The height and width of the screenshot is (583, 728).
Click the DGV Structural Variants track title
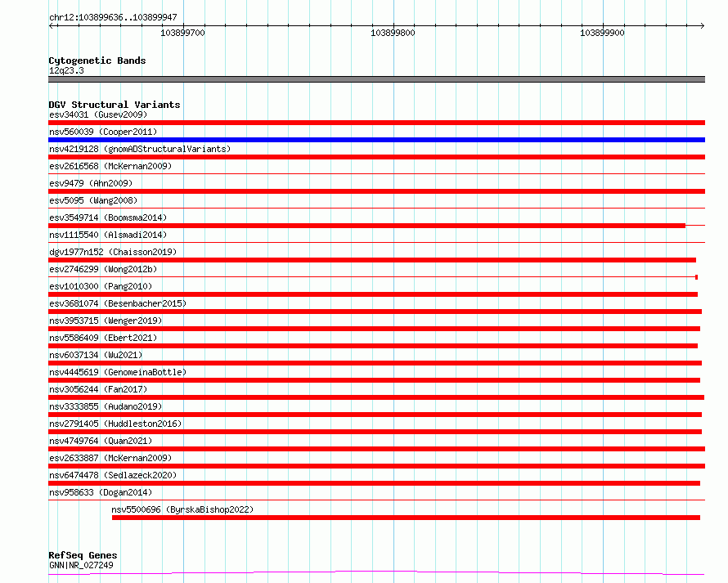point(115,105)
